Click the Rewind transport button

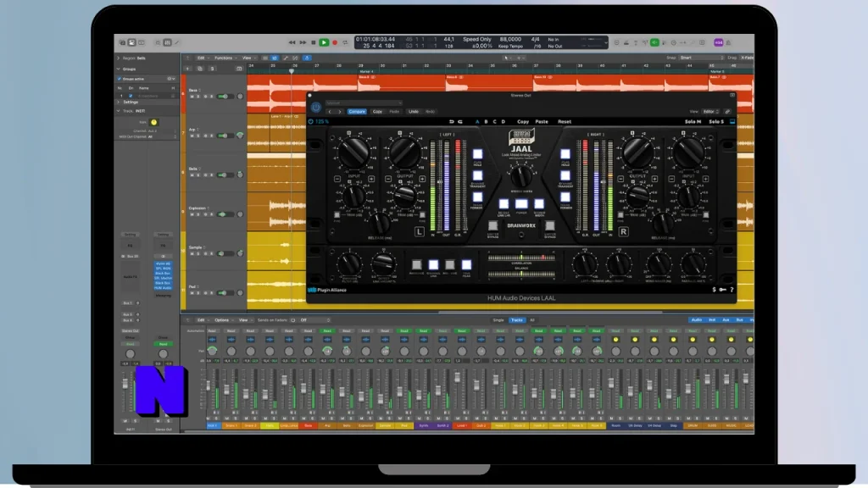tap(292, 42)
